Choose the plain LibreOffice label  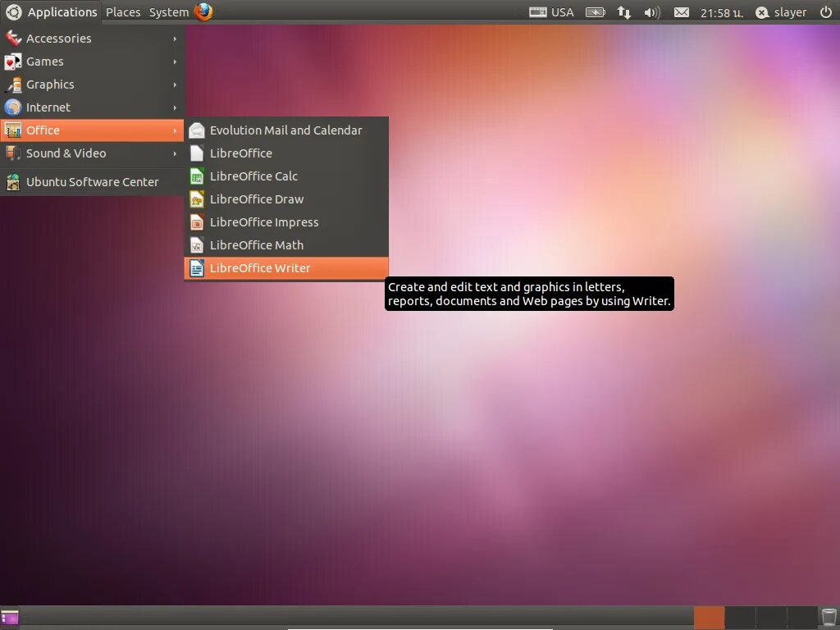[241, 153]
